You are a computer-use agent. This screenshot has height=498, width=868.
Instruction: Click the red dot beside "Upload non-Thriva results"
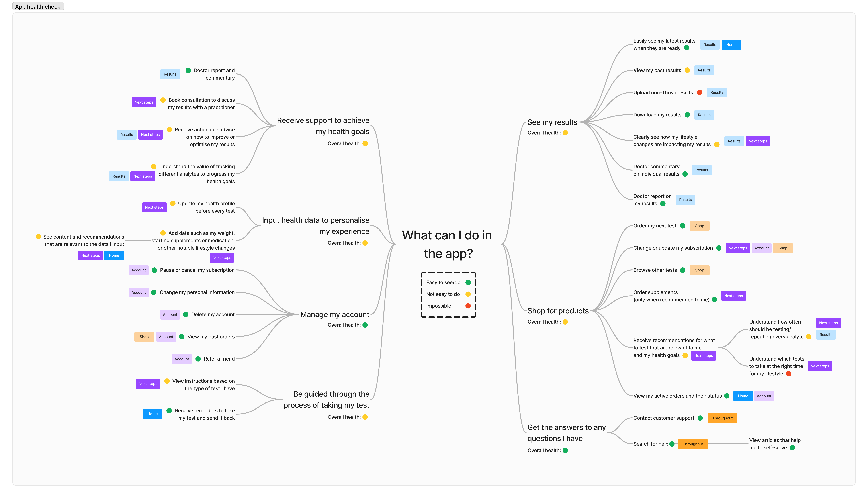click(699, 92)
